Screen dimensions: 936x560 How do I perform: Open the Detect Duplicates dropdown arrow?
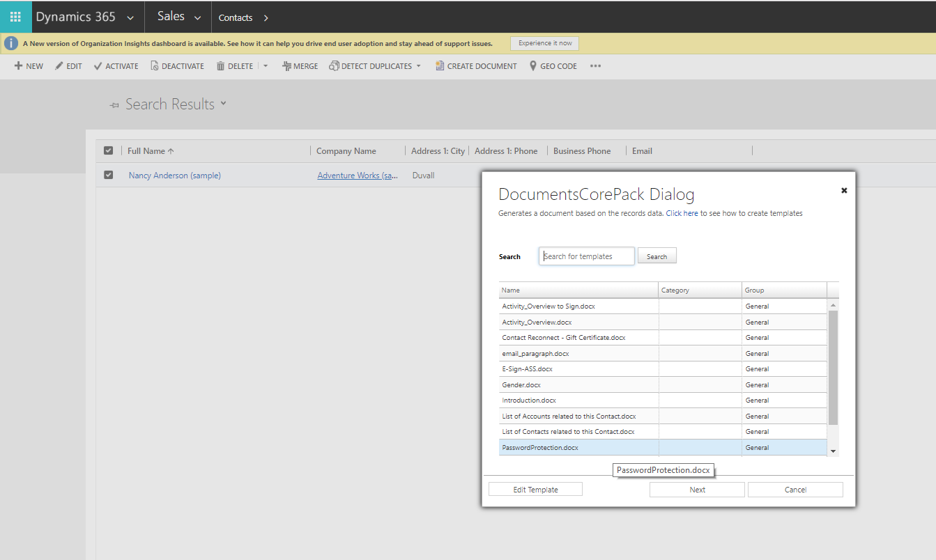(x=419, y=66)
